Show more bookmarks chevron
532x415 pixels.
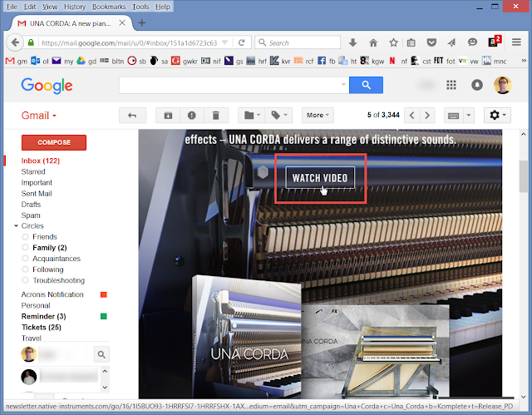[x=524, y=61]
